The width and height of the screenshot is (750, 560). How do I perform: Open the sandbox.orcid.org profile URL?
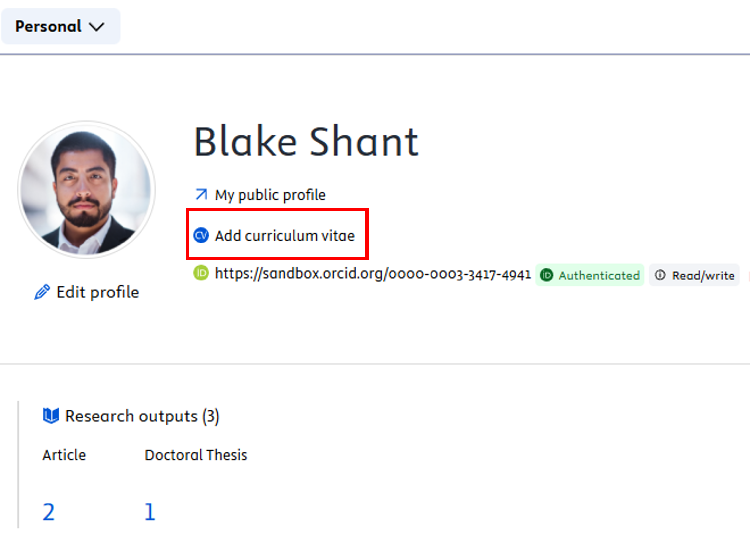[x=373, y=274]
